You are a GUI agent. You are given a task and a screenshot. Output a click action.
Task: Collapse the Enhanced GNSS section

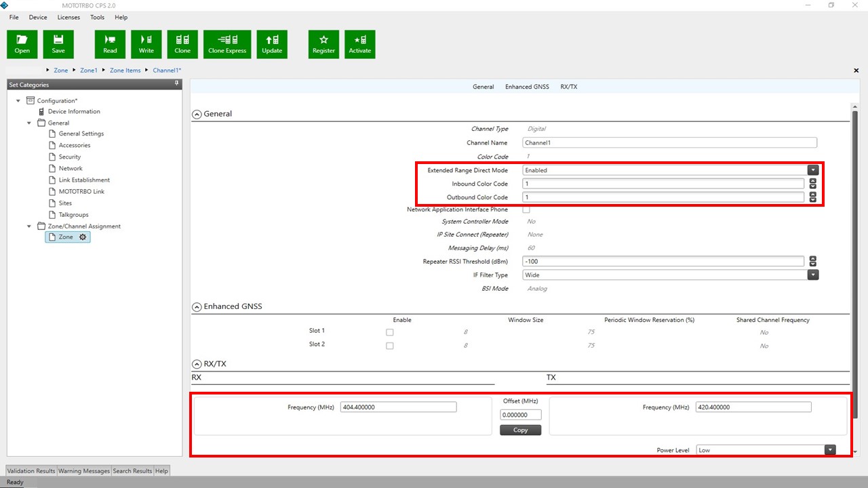pos(197,306)
